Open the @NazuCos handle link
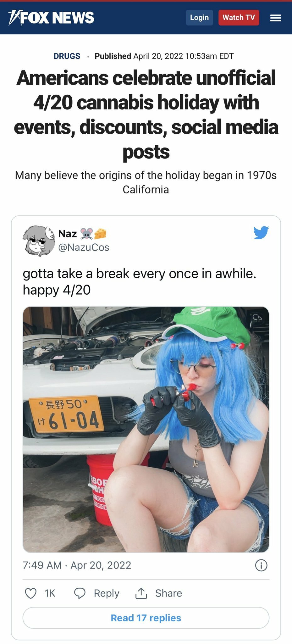Screen dimensions: 292x644 click(84, 247)
